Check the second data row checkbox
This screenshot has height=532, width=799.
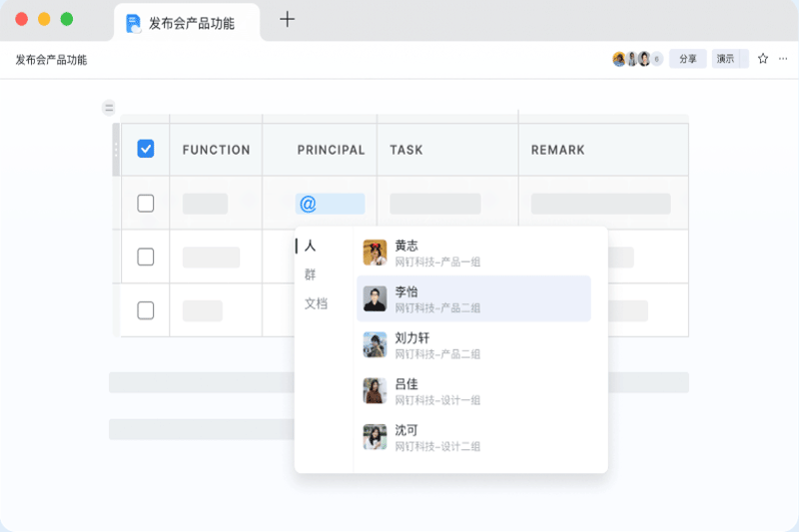[146, 257]
